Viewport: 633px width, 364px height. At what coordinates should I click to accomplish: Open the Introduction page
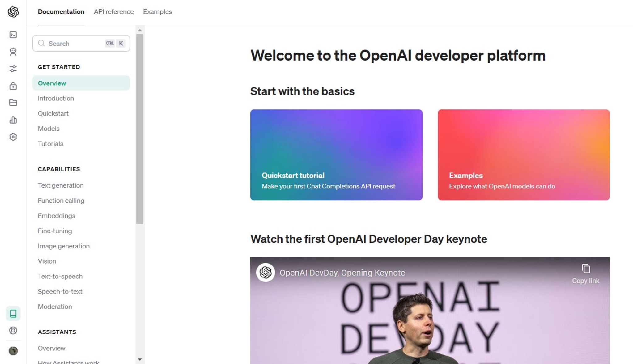click(x=56, y=98)
